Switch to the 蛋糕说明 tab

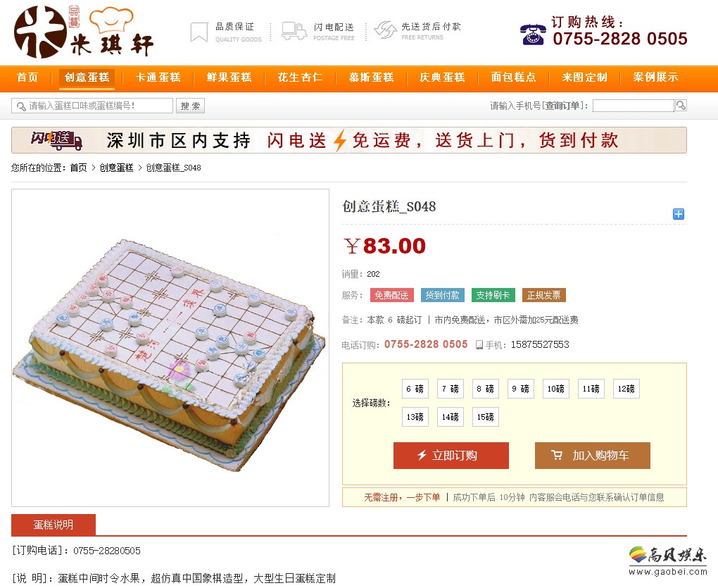(53, 525)
